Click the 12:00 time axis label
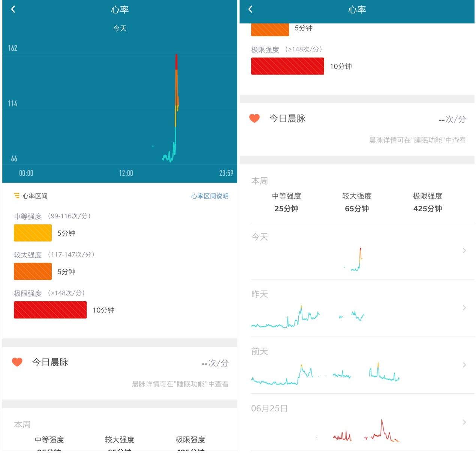This screenshot has height=453, width=476. (126, 173)
